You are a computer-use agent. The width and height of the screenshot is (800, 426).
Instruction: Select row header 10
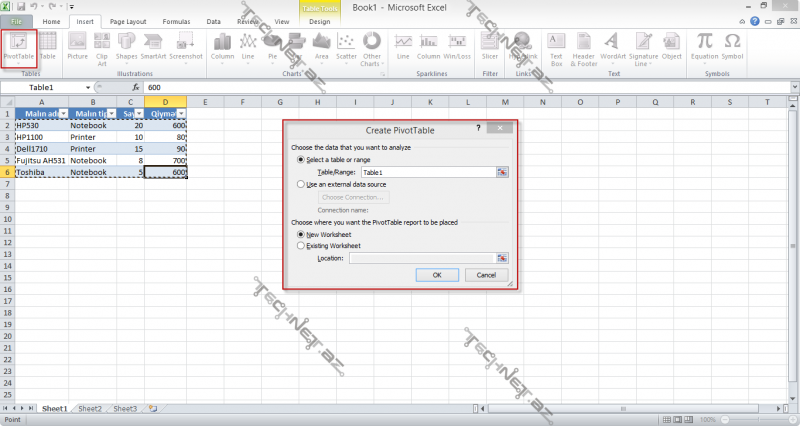7,219
